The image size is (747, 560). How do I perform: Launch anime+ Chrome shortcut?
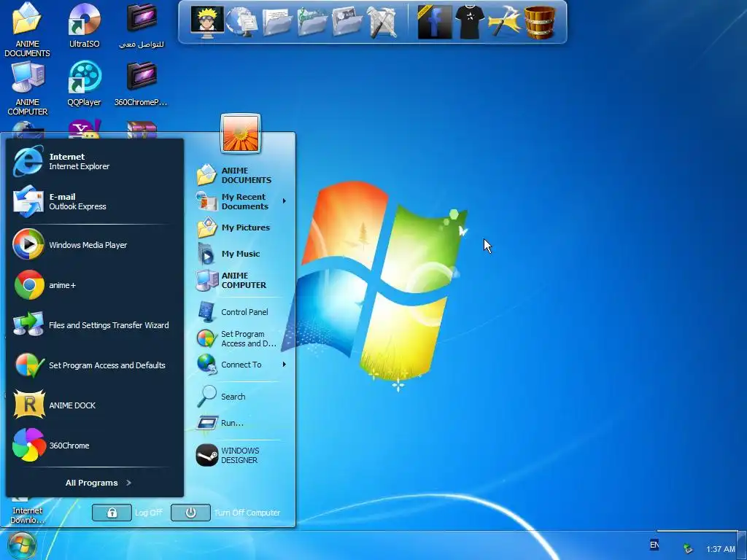[x=94, y=285]
